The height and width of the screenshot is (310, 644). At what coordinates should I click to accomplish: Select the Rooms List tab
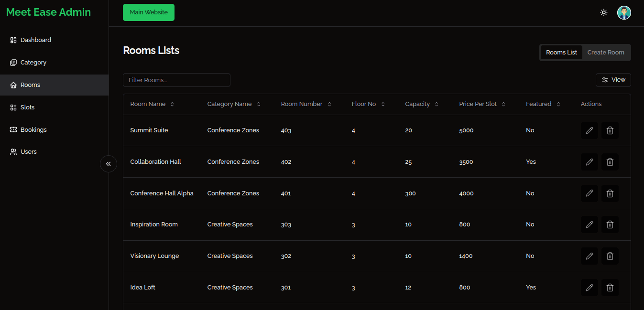(561, 53)
